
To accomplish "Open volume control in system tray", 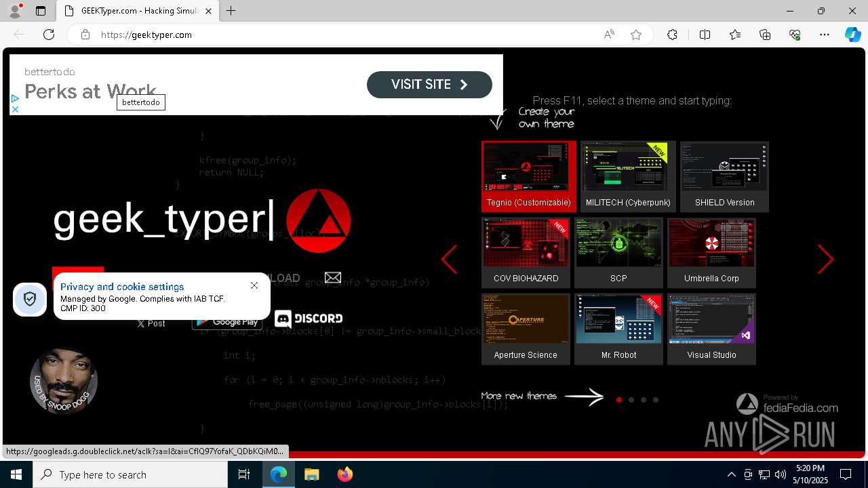I will tap(780, 474).
